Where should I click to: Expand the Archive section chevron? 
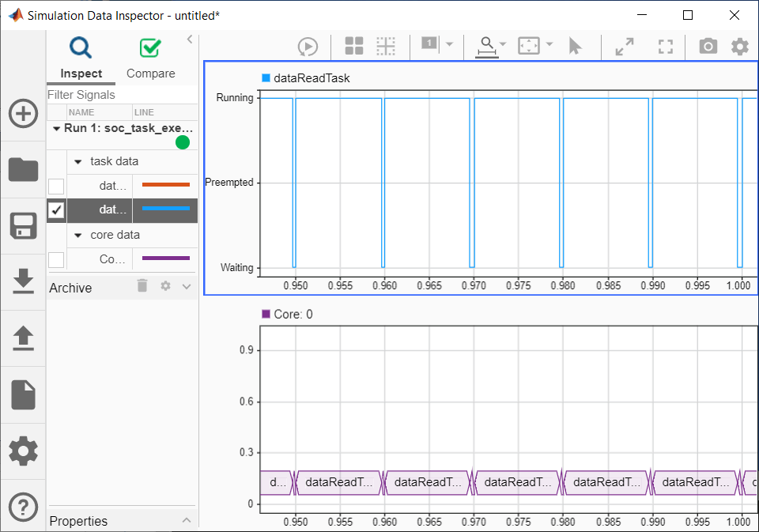[187, 287]
